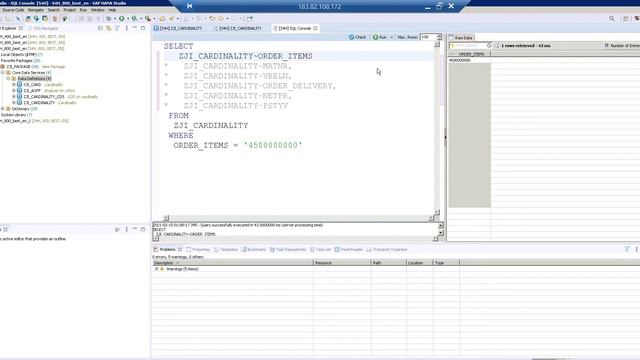Sort by the Resource column header
The width and height of the screenshot is (640, 360).
(x=342, y=263)
